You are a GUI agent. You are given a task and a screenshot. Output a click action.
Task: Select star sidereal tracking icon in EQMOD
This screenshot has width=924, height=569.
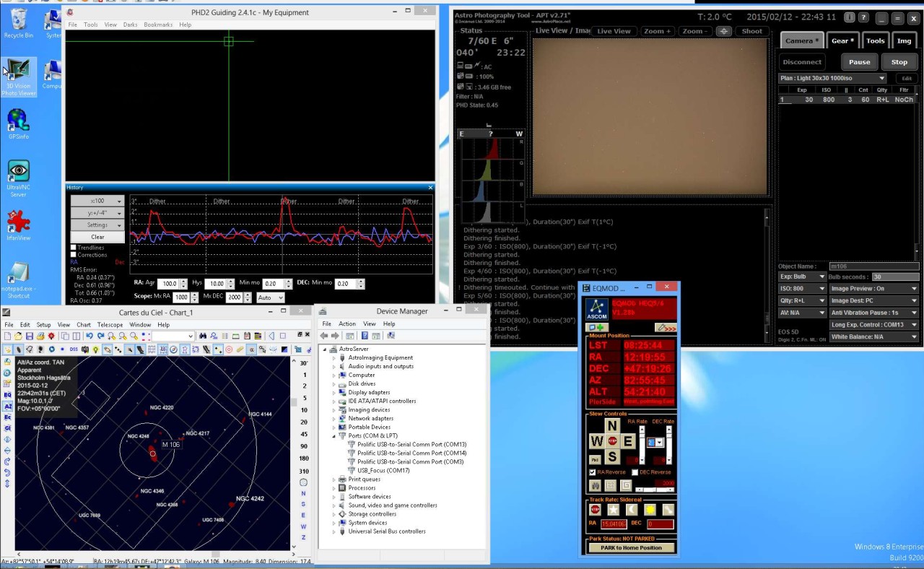click(x=613, y=509)
